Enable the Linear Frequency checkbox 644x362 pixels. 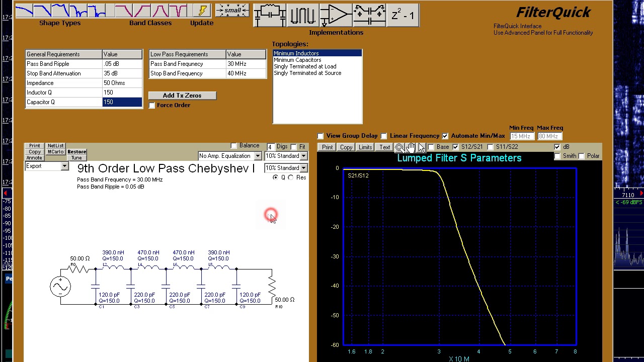(x=384, y=136)
